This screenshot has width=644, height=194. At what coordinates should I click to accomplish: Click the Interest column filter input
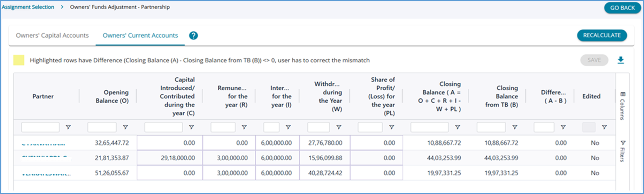271,127
